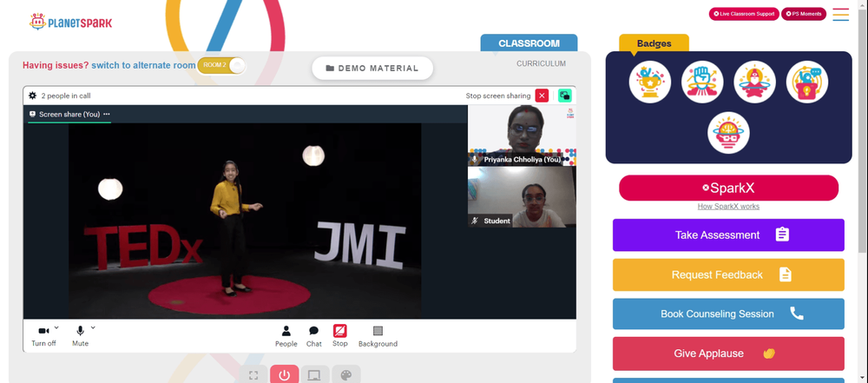
Task: Click the fullscreen expand icon
Action: tap(253, 375)
